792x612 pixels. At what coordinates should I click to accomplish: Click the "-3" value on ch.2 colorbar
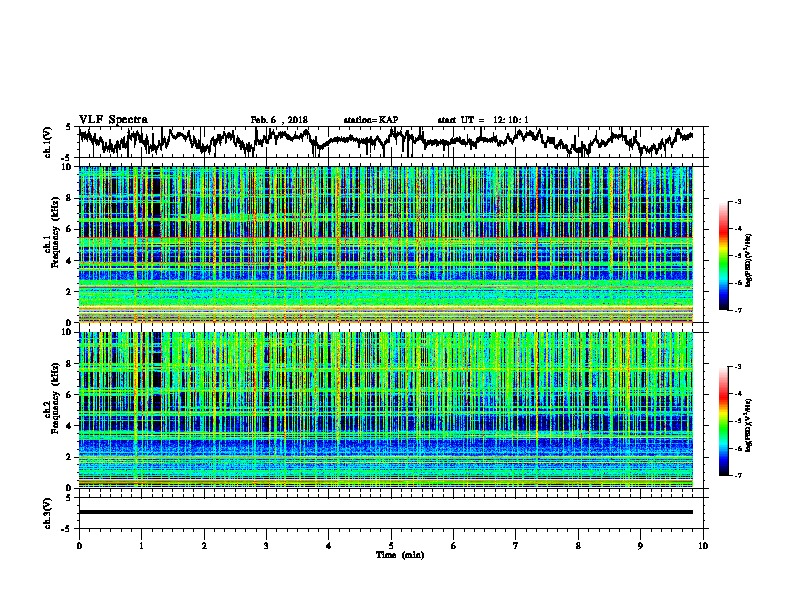coord(737,367)
